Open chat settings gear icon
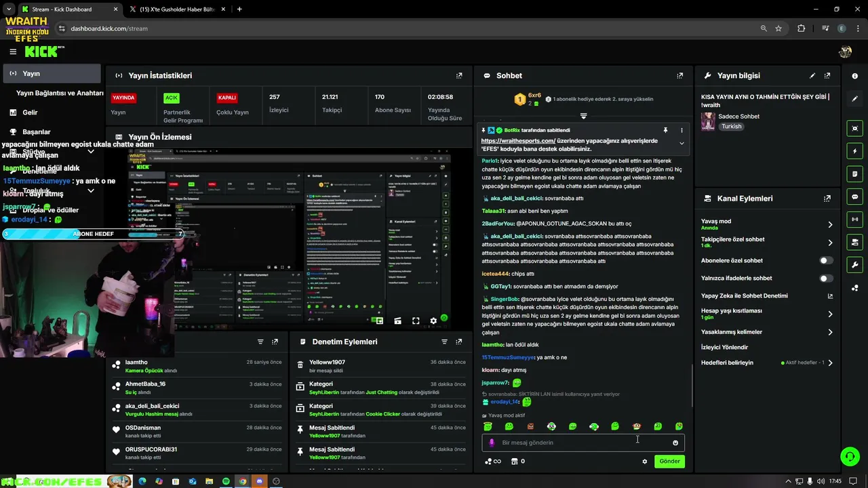This screenshot has width=868, height=488. coord(645,462)
